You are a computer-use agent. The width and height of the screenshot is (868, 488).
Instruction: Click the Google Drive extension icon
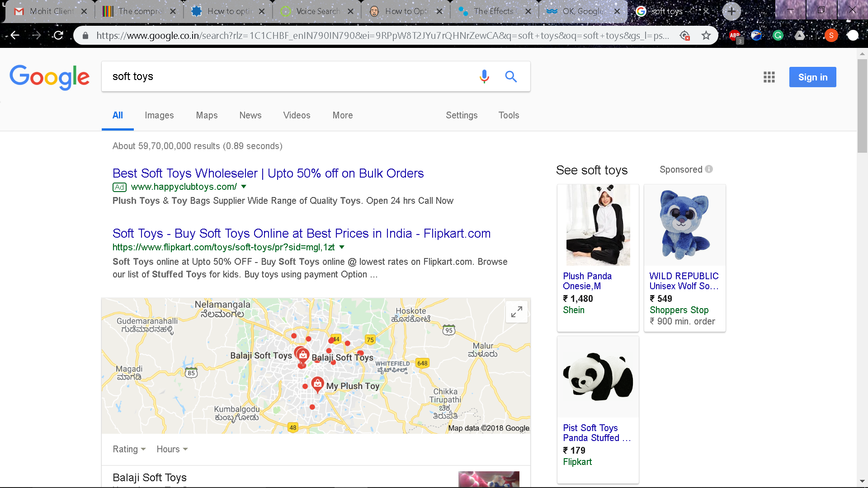pos(800,35)
